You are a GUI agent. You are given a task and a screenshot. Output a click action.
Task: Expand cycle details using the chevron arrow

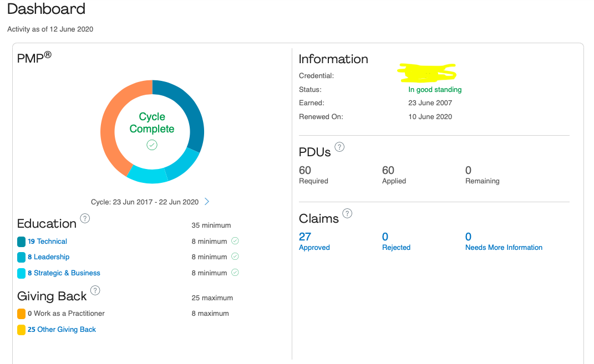[x=206, y=202]
